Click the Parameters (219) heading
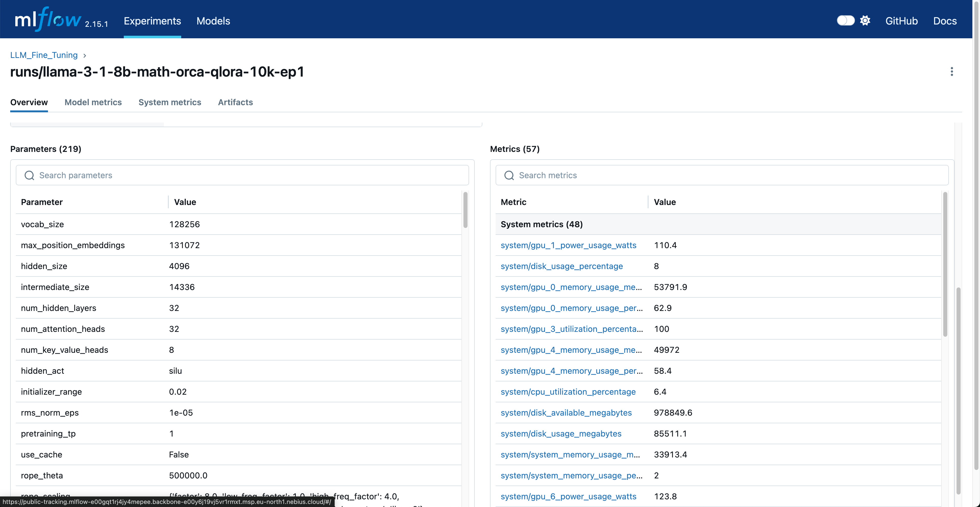Viewport: 980px width, 507px height. pyautogui.click(x=46, y=149)
